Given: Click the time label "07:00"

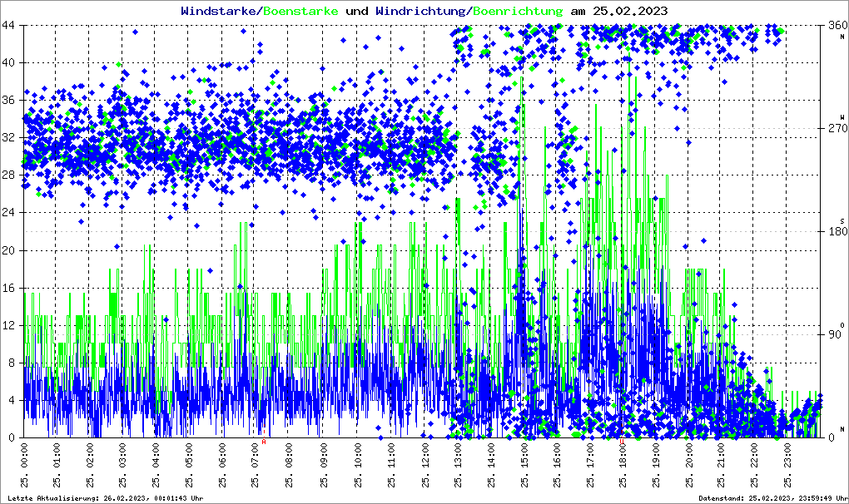Looking at the screenshot, I should [256, 455].
